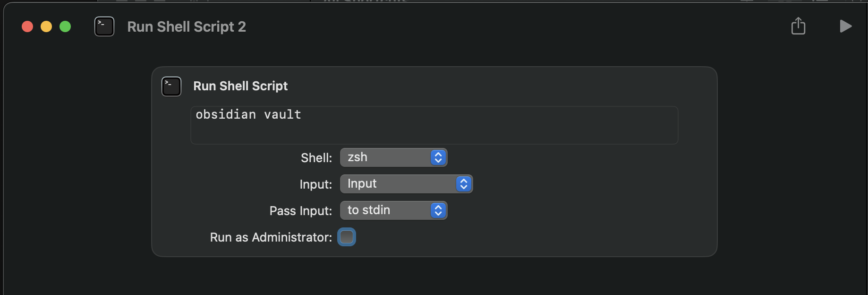Click the blue arrows on the Pass Input popup
Viewport: 868px width, 295px height.
[438, 210]
